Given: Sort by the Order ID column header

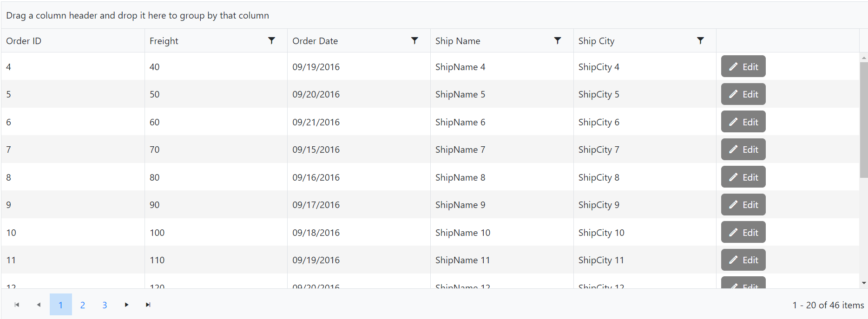Looking at the screenshot, I should pyautogui.click(x=24, y=41).
